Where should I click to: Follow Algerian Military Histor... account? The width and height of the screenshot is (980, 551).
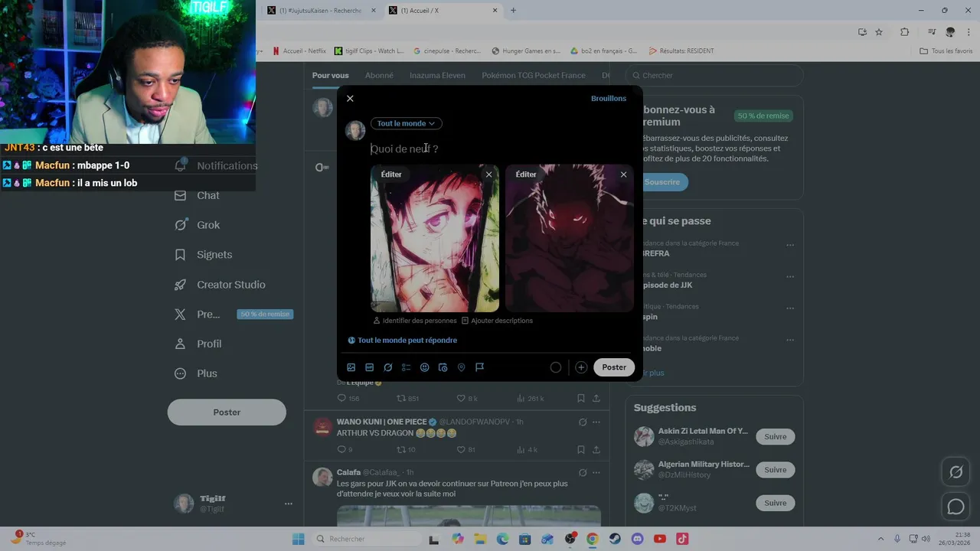(775, 470)
